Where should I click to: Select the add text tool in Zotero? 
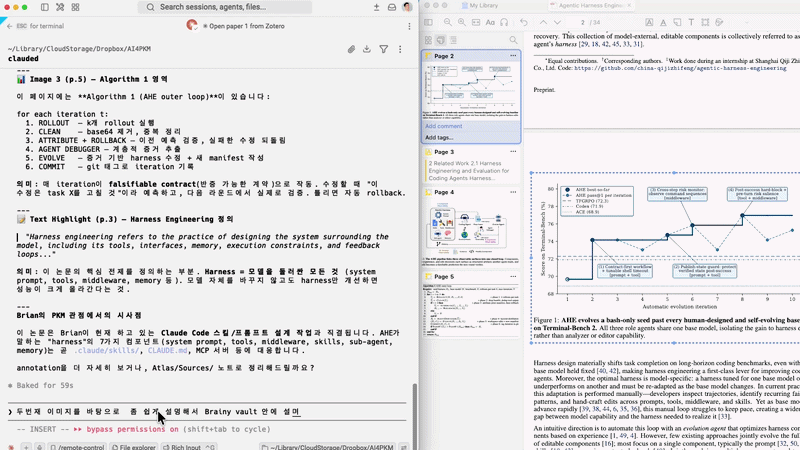click(x=691, y=22)
